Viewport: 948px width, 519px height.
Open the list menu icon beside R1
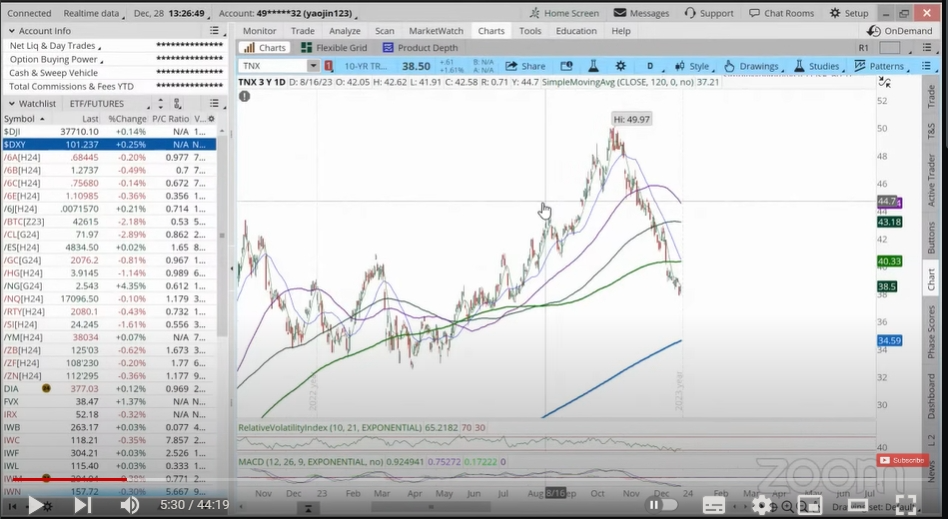click(927, 48)
